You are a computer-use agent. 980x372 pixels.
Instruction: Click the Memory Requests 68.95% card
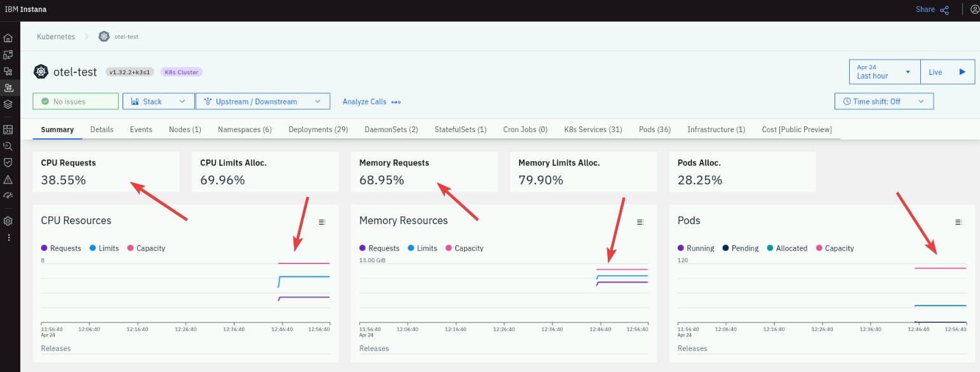click(424, 171)
